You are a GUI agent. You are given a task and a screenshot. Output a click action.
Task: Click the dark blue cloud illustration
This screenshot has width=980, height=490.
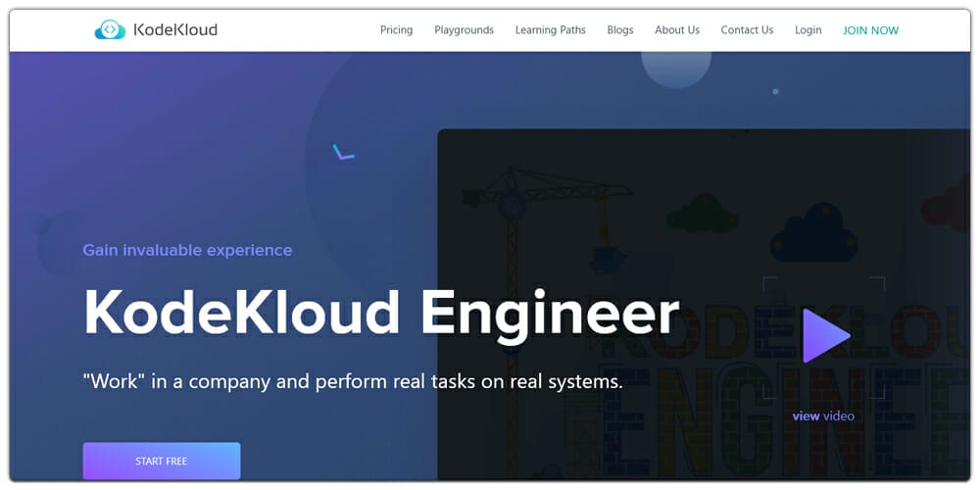pos(813,235)
